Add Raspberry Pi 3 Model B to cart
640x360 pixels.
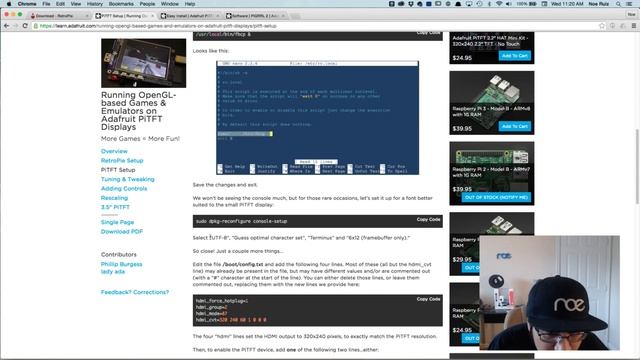515,127
